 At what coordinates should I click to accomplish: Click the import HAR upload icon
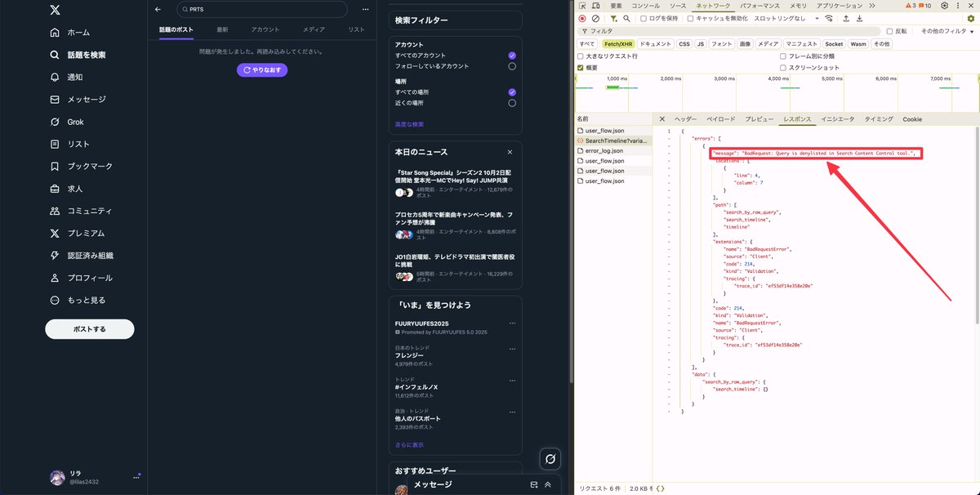pyautogui.click(x=846, y=18)
